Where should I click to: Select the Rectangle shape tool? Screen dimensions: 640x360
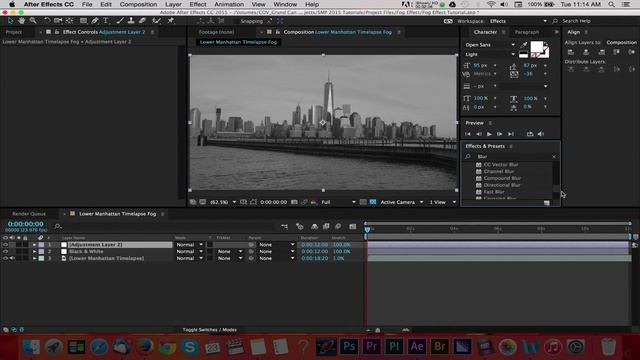(x=83, y=20)
